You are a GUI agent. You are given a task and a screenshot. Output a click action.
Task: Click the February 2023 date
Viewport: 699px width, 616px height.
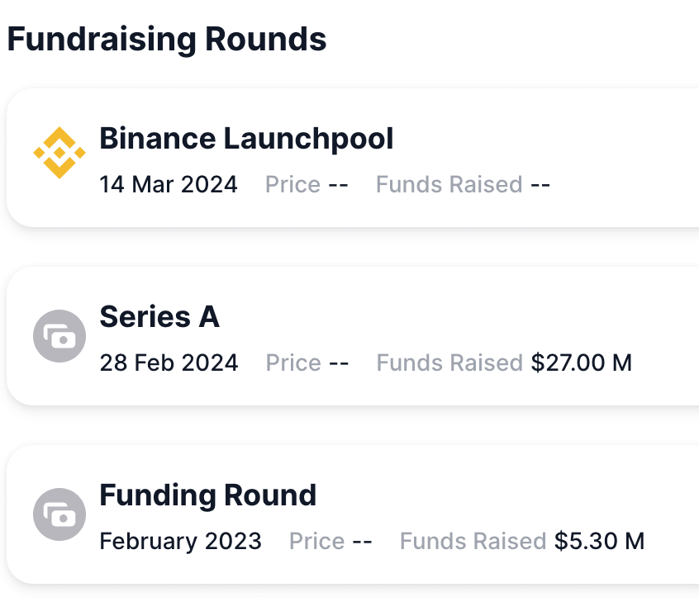pos(180,541)
